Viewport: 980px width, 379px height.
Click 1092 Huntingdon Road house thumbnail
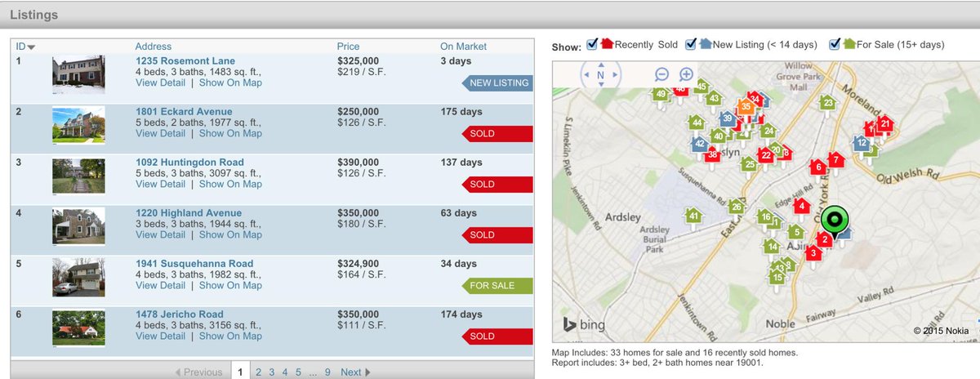(x=79, y=176)
